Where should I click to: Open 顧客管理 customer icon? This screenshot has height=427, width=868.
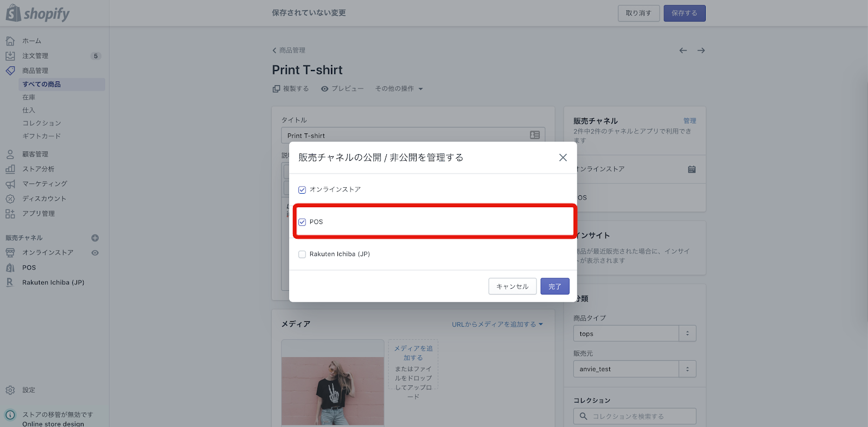point(10,154)
